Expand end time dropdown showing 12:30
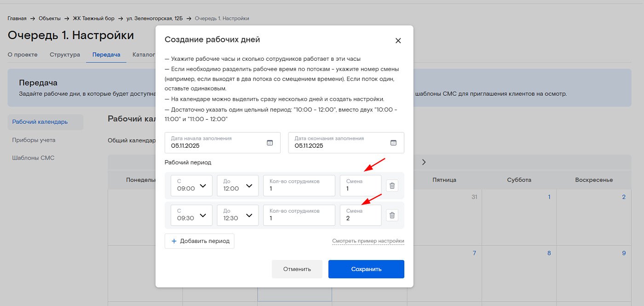The height and width of the screenshot is (306, 644). click(237, 215)
